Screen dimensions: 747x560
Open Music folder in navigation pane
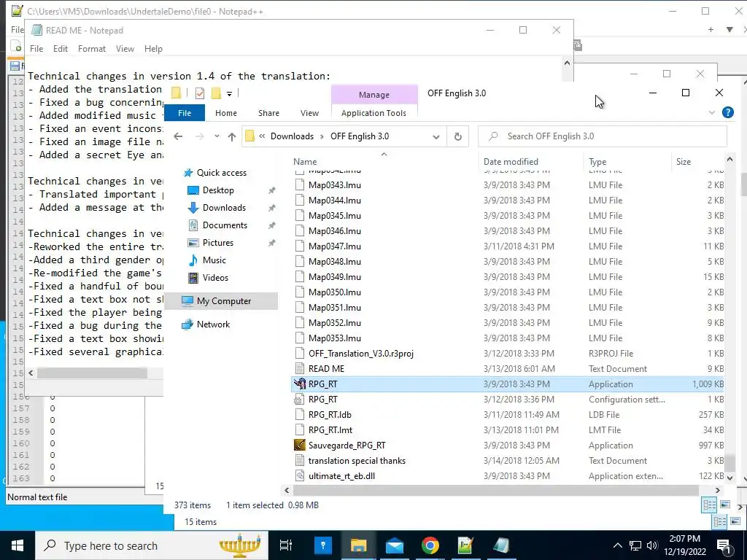tap(214, 260)
